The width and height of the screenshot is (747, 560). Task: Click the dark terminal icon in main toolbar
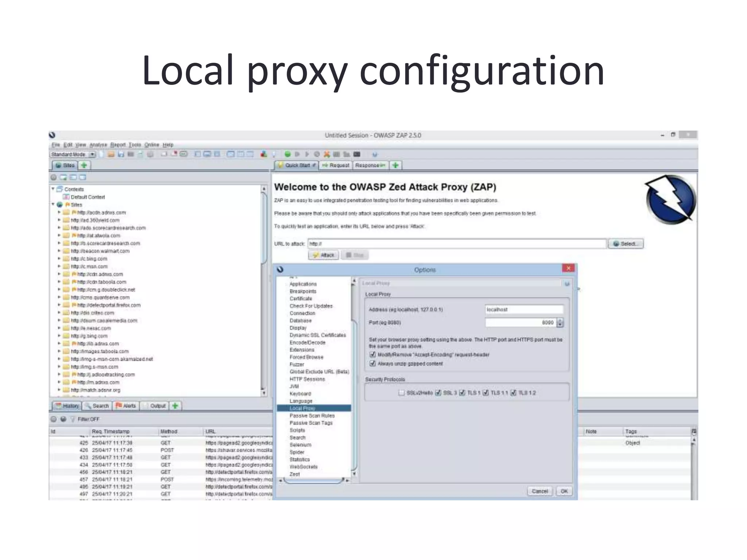[x=356, y=154]
